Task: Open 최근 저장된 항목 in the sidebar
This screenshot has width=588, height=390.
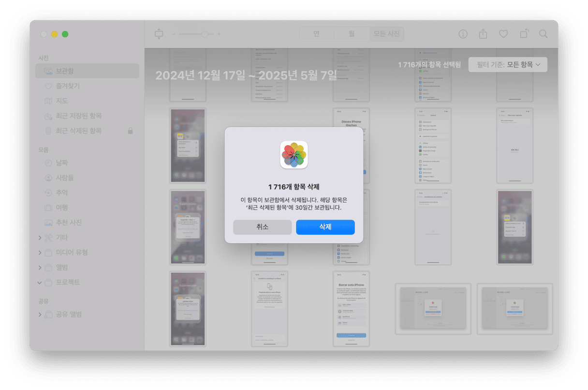Action: [x=87, y=116]
